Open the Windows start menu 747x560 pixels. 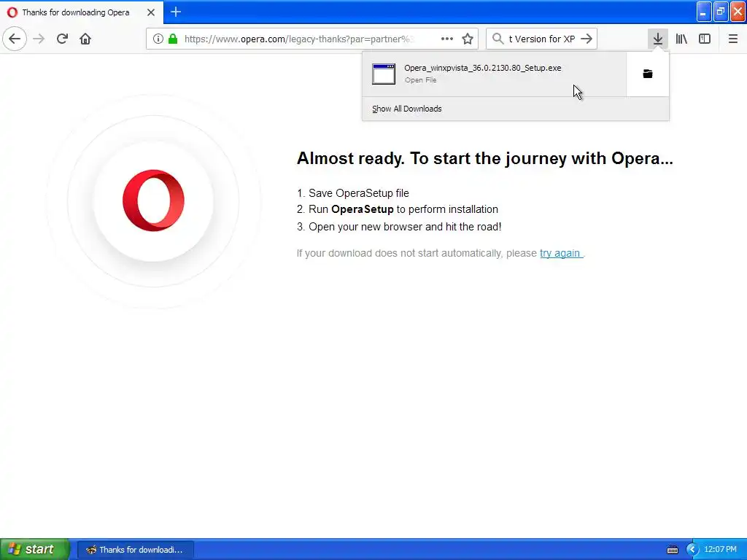coord(35,549)
